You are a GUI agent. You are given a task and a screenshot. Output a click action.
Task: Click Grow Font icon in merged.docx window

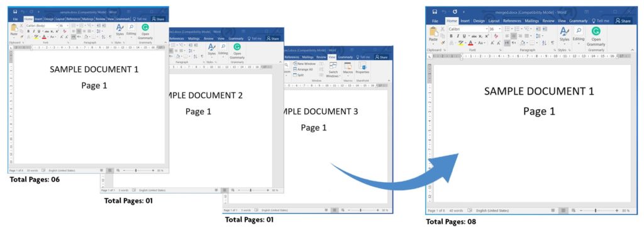pyautogui.click(x=492, y=43)
